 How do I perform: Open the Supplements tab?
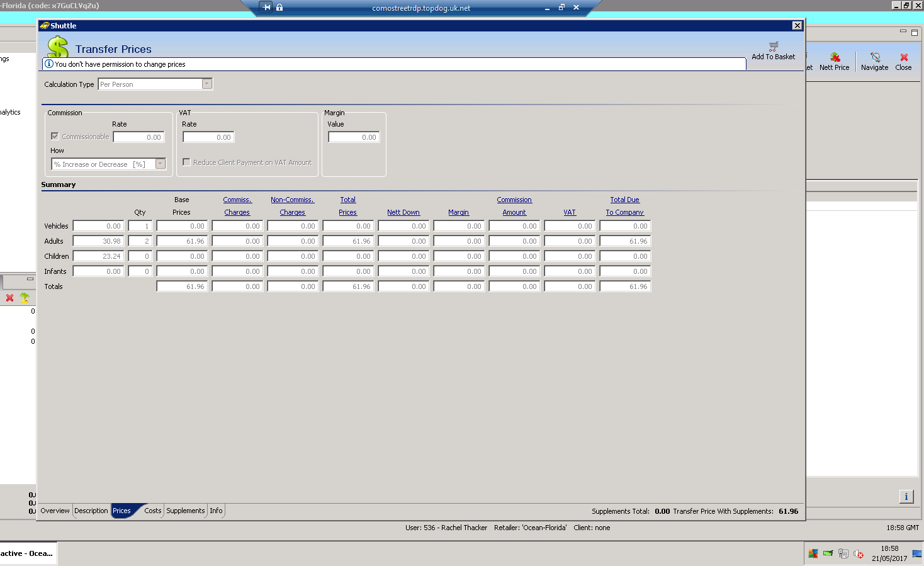185,511
